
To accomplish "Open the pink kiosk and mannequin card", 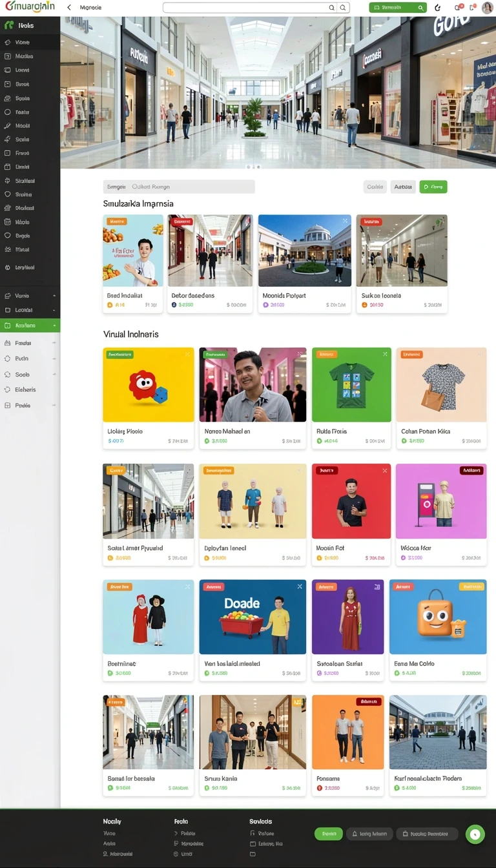I will point(441,514).
